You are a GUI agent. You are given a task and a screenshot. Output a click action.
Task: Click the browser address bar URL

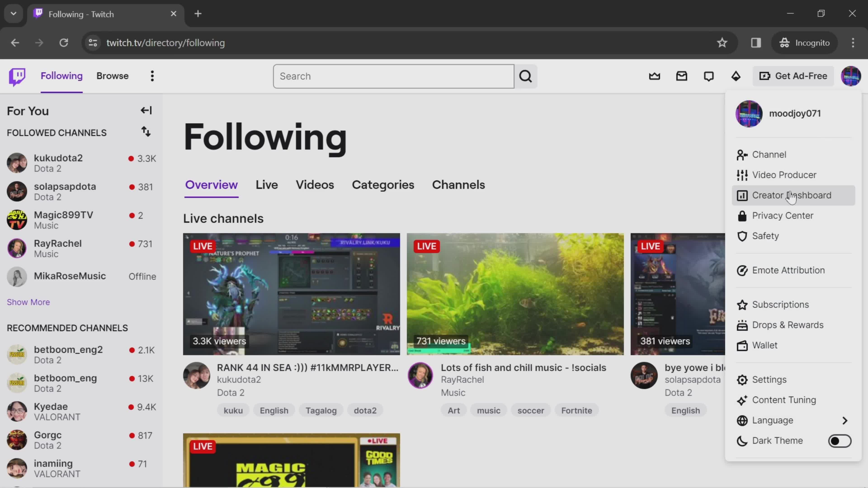[165, 43]
